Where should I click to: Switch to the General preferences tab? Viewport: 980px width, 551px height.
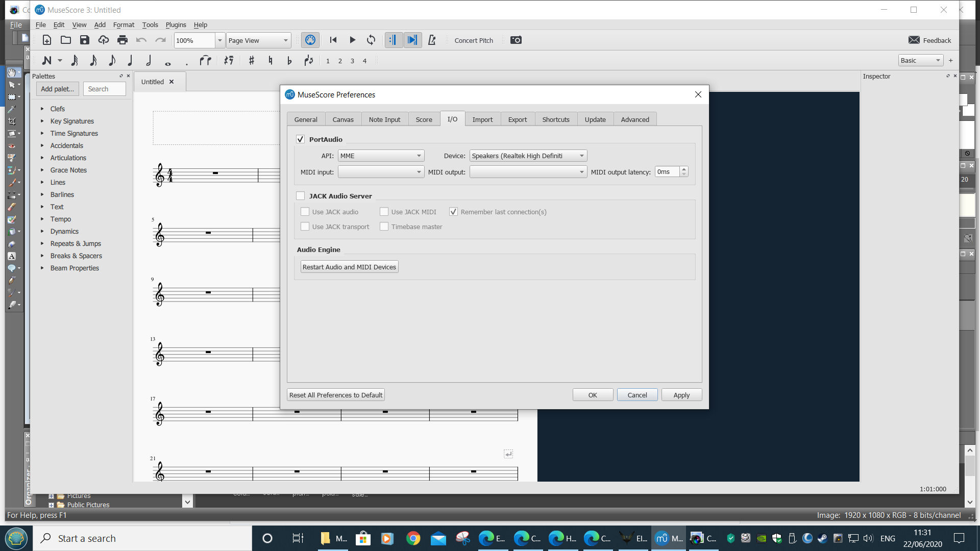pyautogui.click(x=306, y=119)
